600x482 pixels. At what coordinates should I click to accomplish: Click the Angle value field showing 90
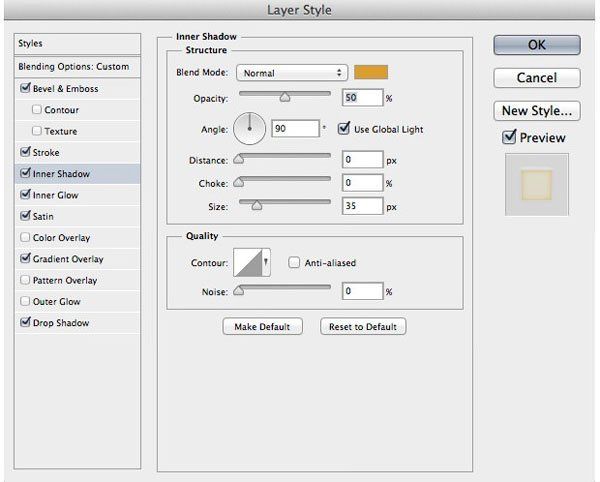[295, 129]
